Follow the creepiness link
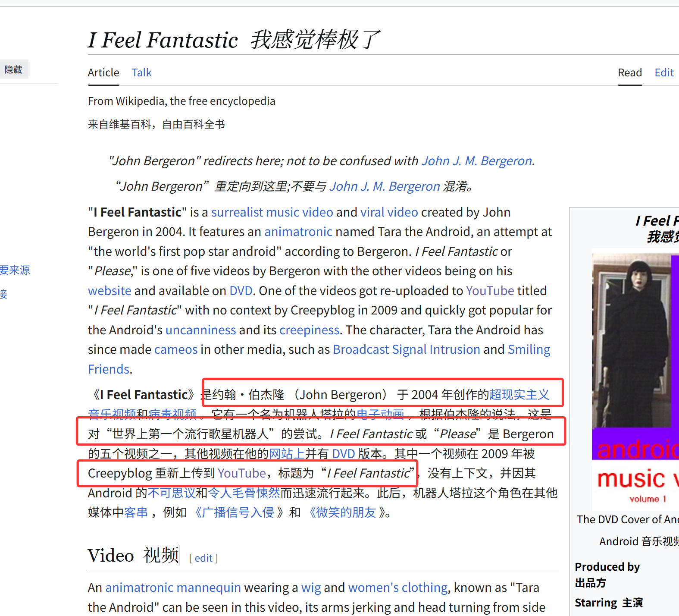Image resolution: width=679 pixels, height=616 pixels. tap(310, 330)
